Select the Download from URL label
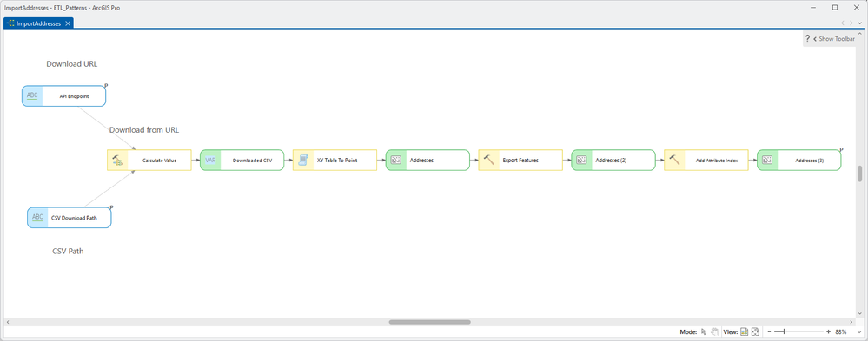 144,130
